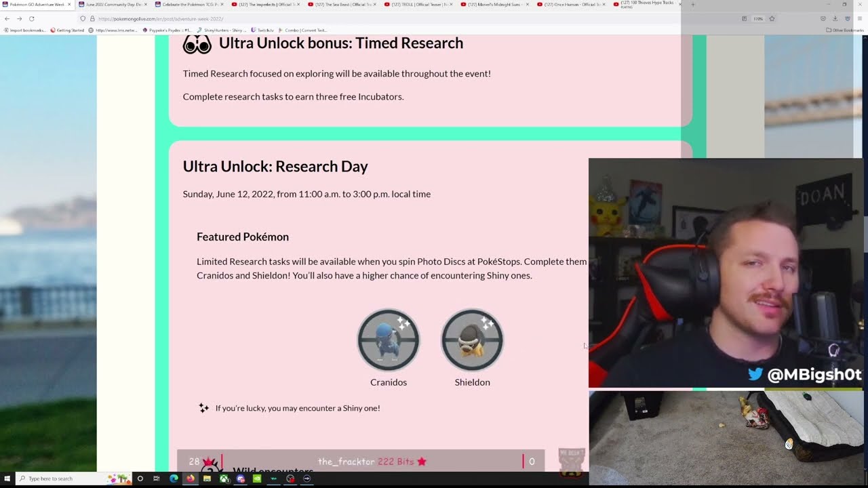
Task: Switch to Firefox on the taskbar
Action: coord(191,479)
